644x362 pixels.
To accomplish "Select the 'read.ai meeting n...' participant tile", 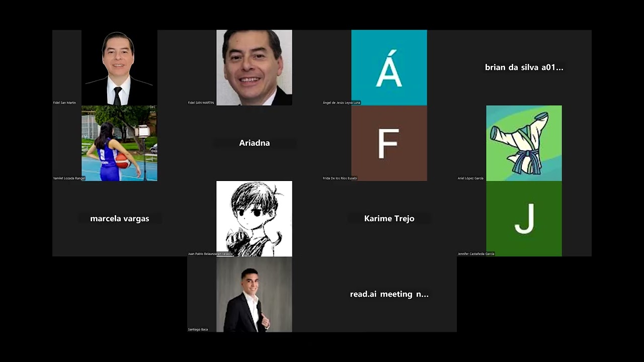I will 389,294.
